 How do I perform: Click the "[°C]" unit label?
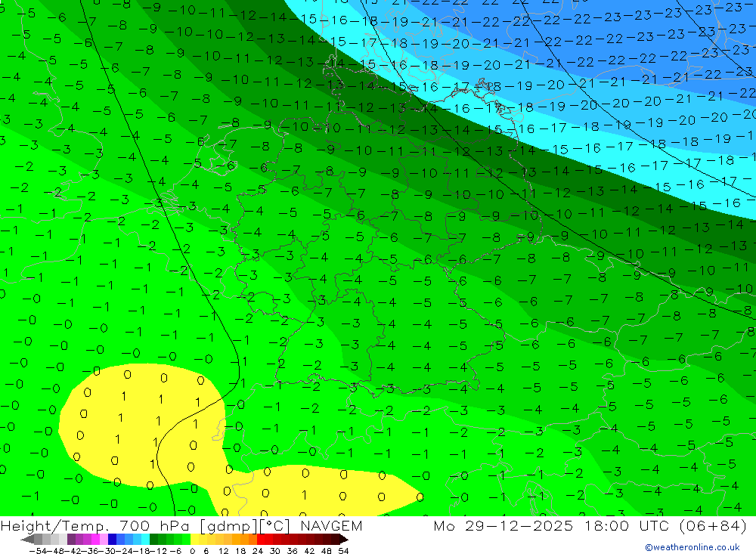click(x=275, y=526)
